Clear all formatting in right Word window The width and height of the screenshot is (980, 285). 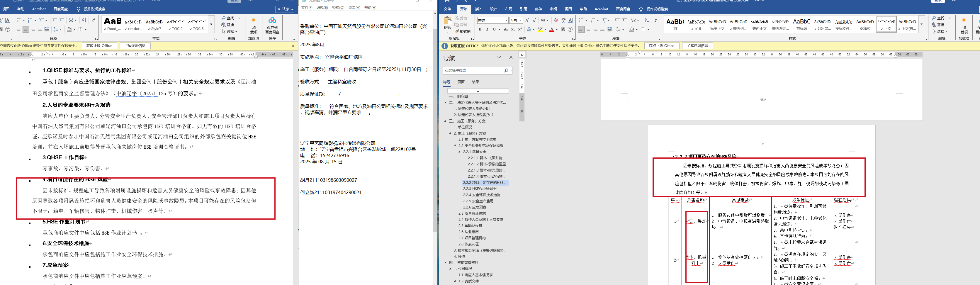pos(556,20)
